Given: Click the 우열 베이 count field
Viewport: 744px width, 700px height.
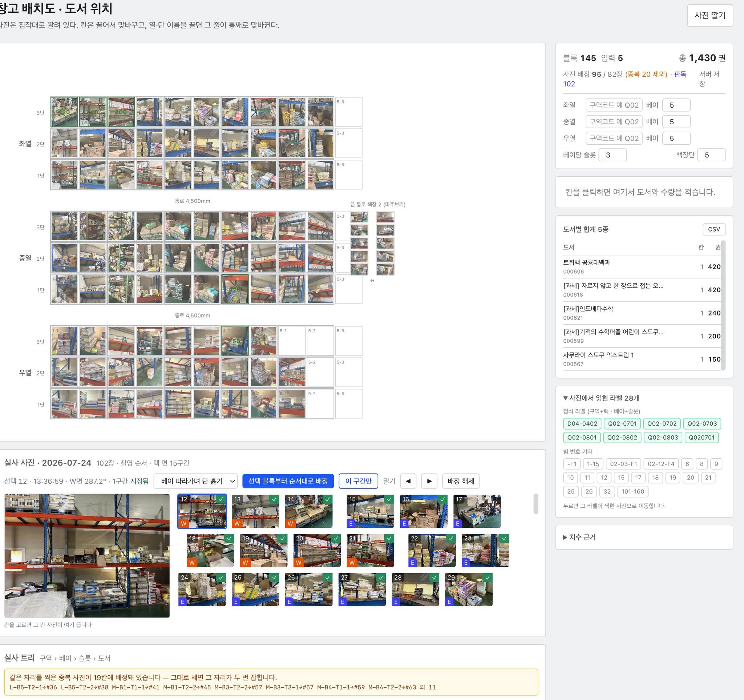Looking at the screenshot, I should [676, 138].
